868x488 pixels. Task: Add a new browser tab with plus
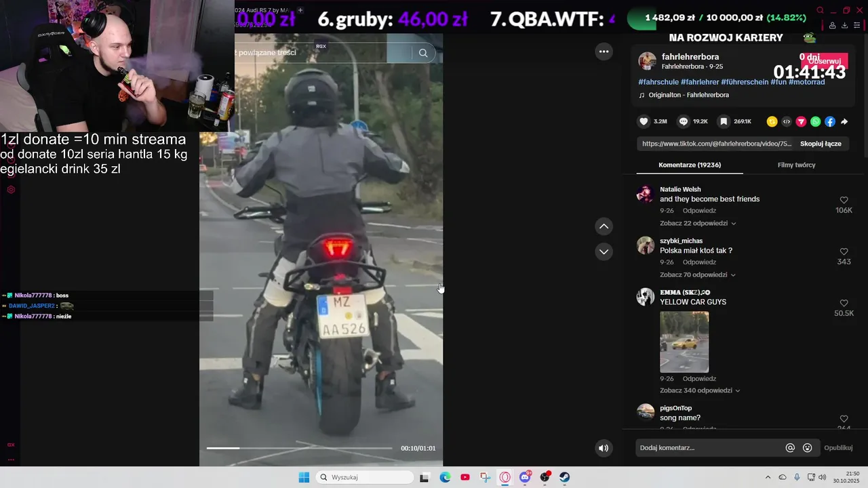pyautogui.click(x=300, y=10)
